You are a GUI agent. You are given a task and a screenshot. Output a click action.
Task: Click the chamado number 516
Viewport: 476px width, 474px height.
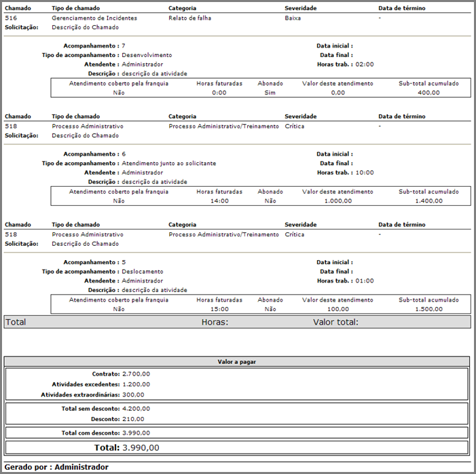pyautogui.click(x=11, y=18)
